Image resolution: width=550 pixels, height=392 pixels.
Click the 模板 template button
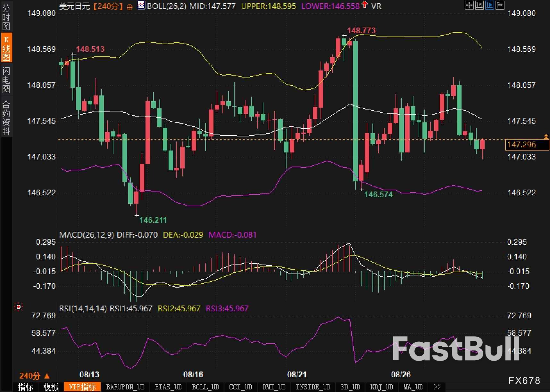(x=51, y=387)
